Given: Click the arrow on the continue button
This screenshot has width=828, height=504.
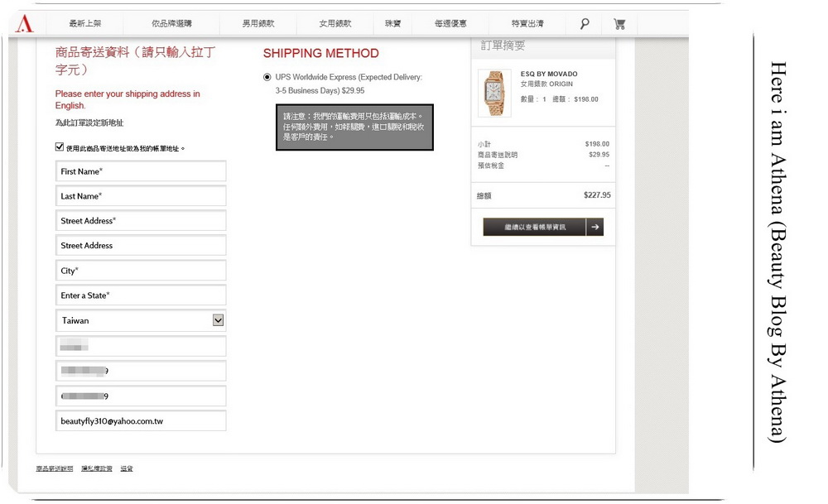Looking at the screenshot, I should tap(595, 227).
